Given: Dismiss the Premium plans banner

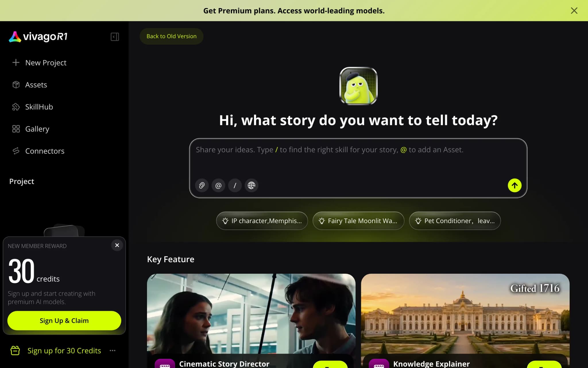Looking at the screenshot, I should pyautogui.click(x=574, y=11).
